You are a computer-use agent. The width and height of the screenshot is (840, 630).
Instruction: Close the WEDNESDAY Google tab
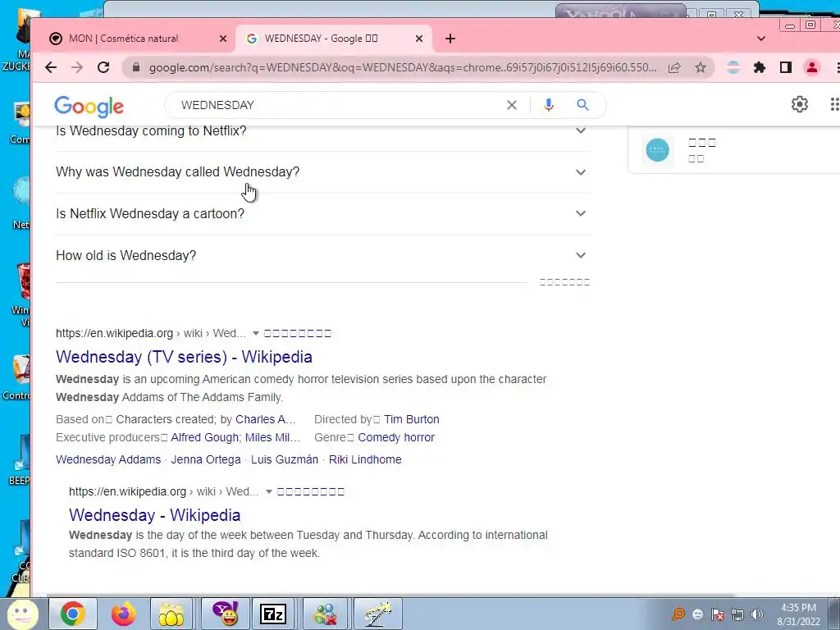click(x=419, y=39)
